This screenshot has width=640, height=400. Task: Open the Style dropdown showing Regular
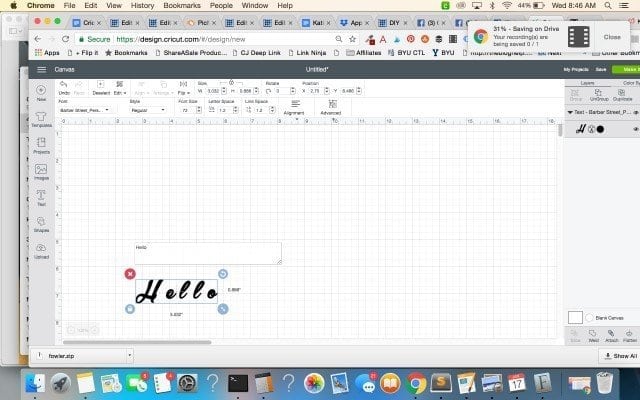pos(148,110)
